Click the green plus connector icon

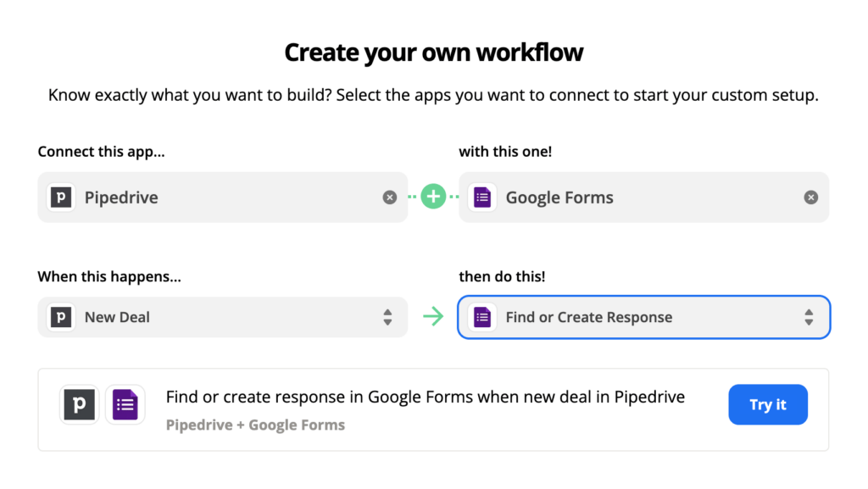click(433, 197)
